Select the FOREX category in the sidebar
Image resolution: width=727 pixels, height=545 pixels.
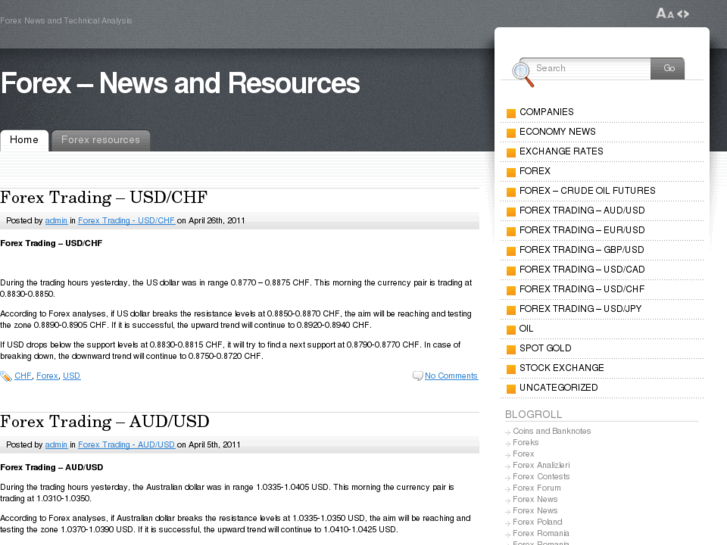535,171
